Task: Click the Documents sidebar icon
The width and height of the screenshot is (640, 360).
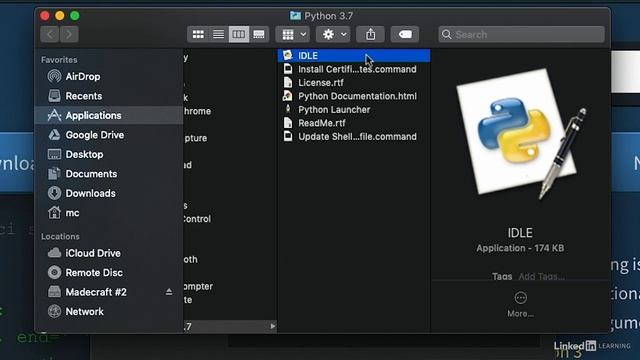Action: pyautogui.click(x=54, y=173)
